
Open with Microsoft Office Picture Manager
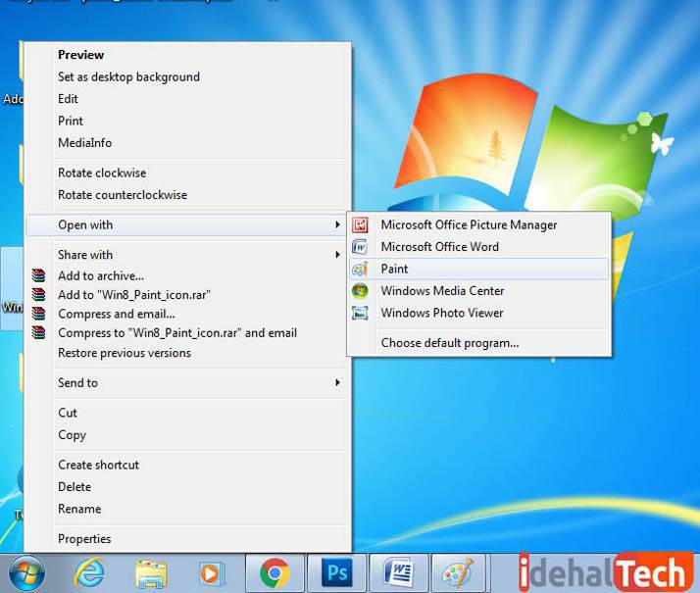[479, 224]
